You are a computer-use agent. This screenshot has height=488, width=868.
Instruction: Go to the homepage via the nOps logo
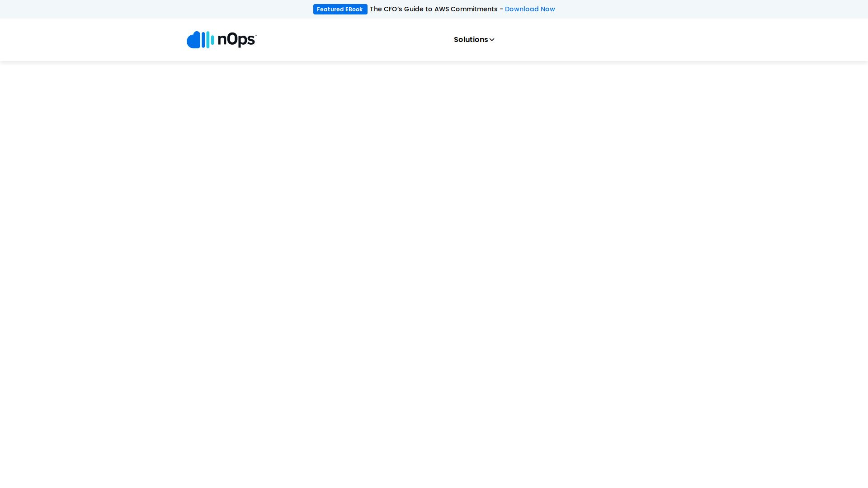pyautogui.click(x=221, y=40)
